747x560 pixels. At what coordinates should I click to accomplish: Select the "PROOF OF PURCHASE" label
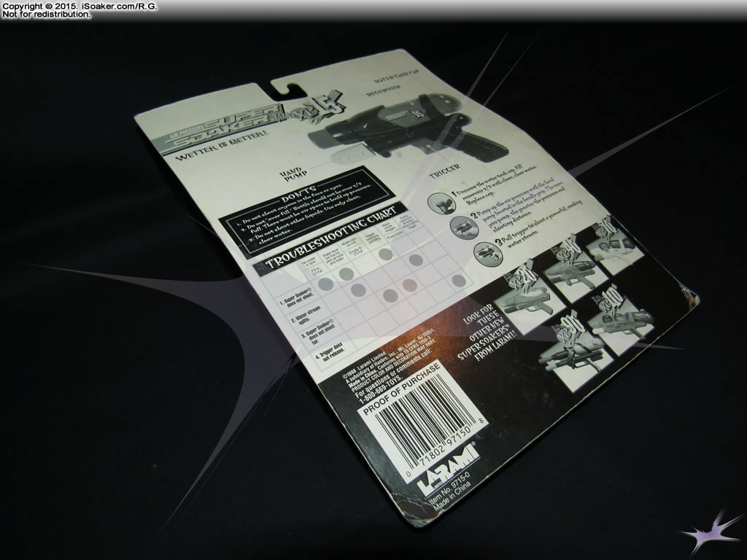(402, 391)
